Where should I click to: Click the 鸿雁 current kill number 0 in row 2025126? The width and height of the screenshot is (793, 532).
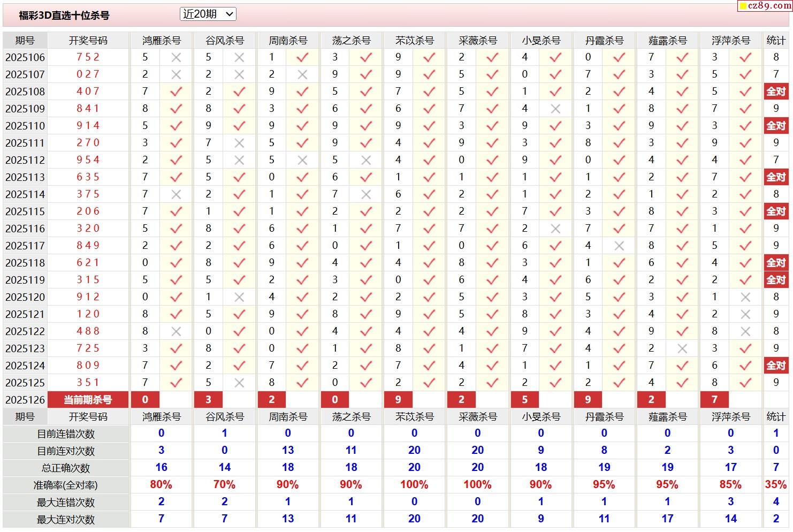click(145, 400)
